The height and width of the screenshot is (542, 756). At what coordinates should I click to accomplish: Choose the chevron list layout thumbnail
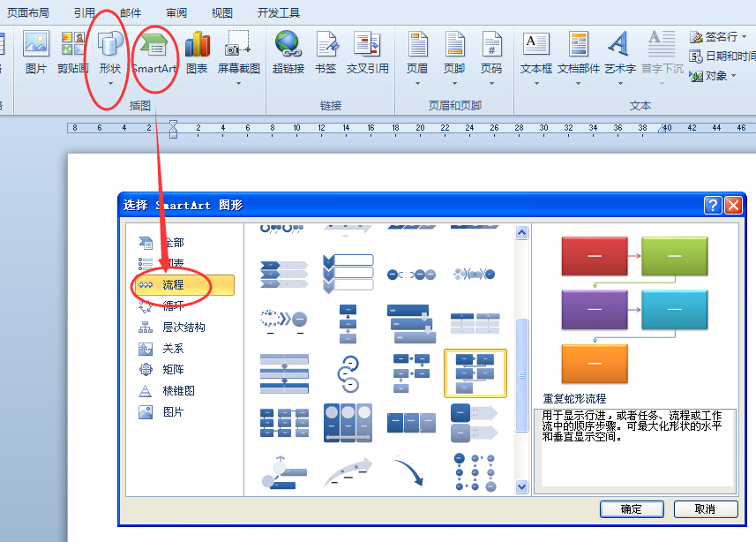click(284, 275)
